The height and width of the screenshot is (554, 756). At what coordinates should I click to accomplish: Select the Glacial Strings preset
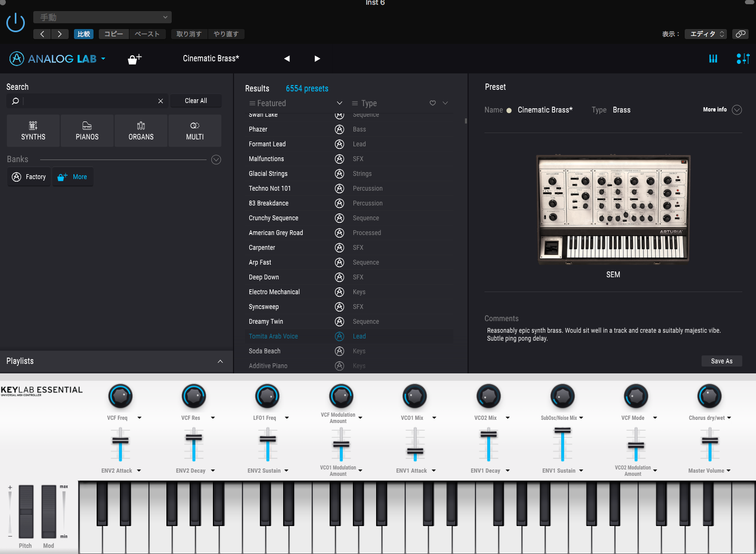[x=268, y=174]
